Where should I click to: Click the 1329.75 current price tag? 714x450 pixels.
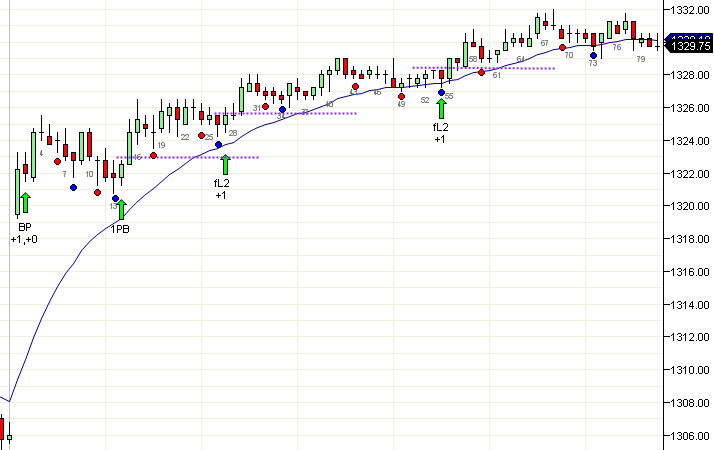(x=690, y=46)
